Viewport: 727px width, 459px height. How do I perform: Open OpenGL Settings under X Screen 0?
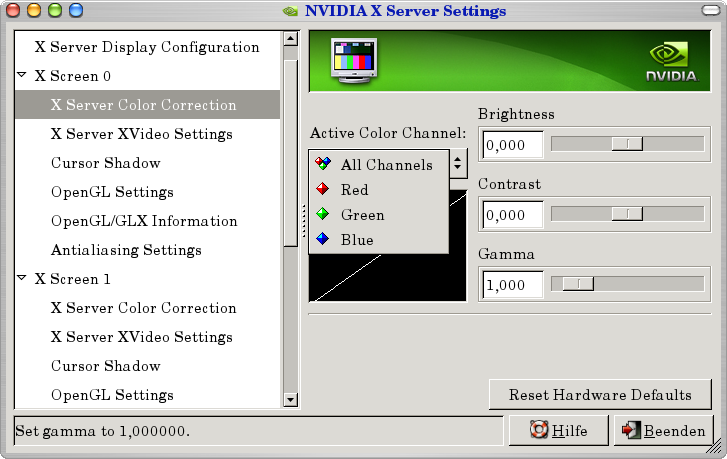112,192
